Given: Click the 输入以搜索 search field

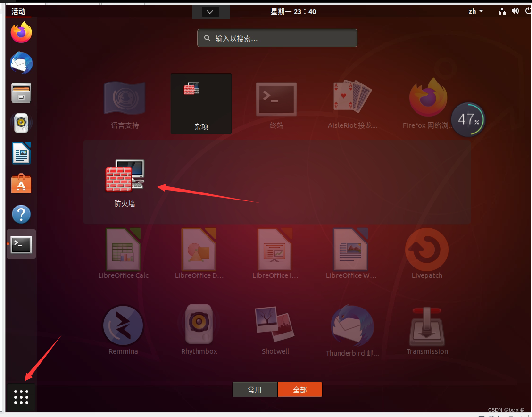Looking at the screenshot, I should pos(277,38).
